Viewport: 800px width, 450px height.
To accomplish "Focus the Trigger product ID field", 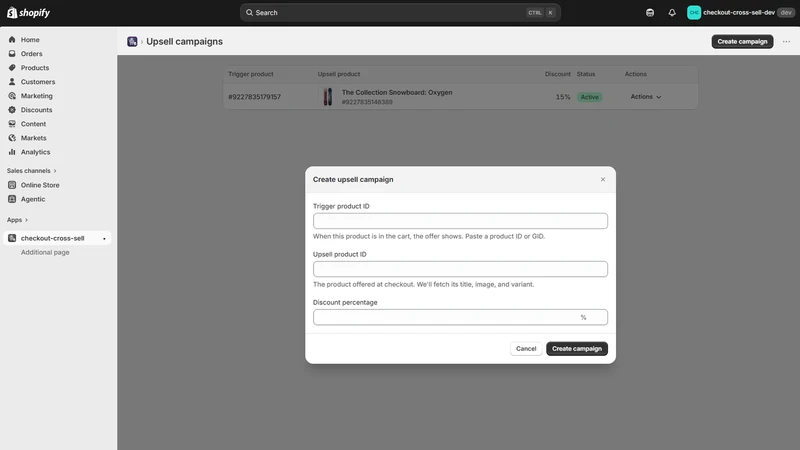I will click(460, 221).
